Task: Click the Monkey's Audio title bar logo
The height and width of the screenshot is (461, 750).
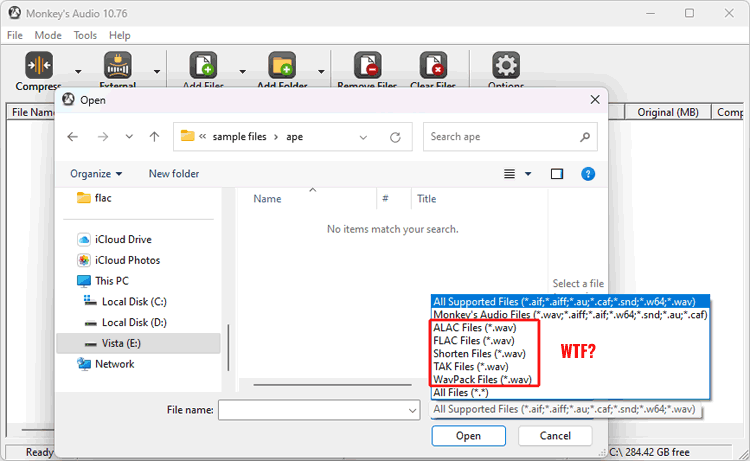Action: click(x=14, y=13)
